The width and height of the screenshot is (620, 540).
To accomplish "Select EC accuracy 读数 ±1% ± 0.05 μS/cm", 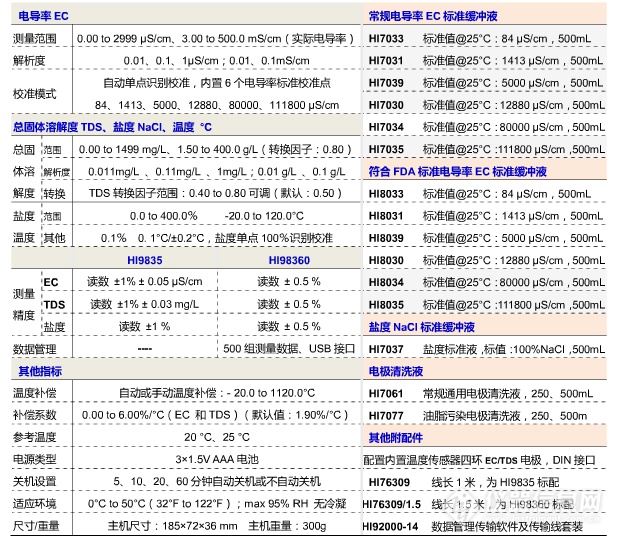I will [145, 281].
